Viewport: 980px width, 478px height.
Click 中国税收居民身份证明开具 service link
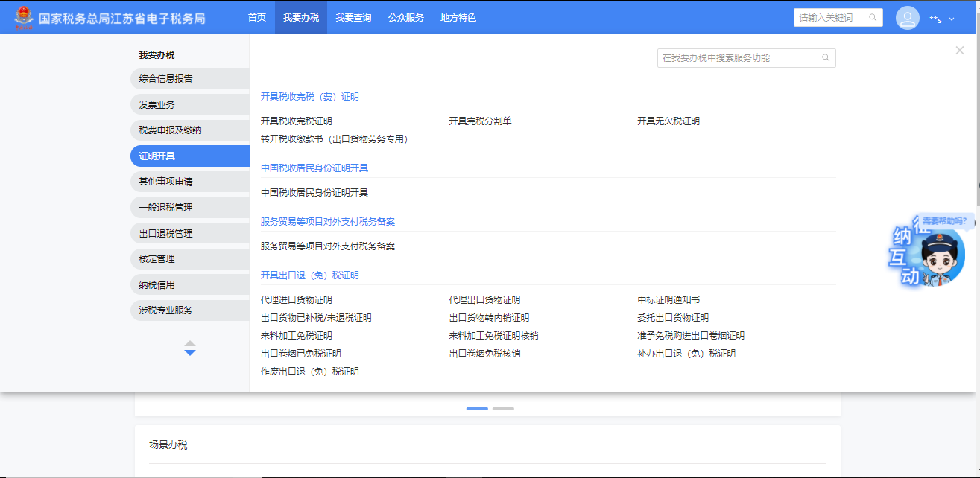pyautogui.click(x=314, y=193)
